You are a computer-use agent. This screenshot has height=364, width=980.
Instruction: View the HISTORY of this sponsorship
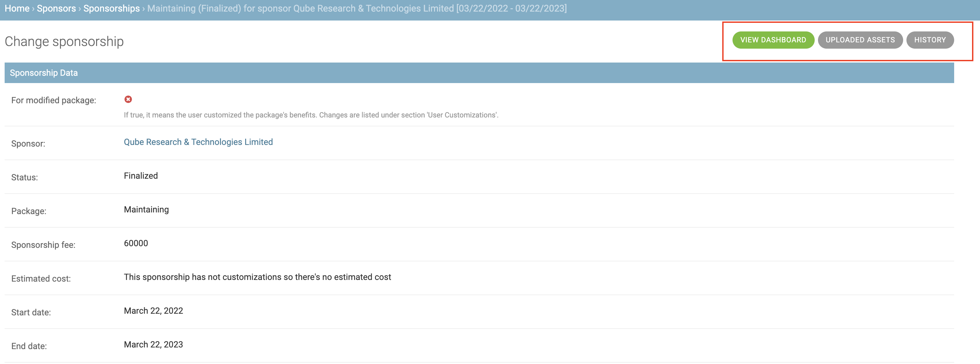[x=930, y=39]
